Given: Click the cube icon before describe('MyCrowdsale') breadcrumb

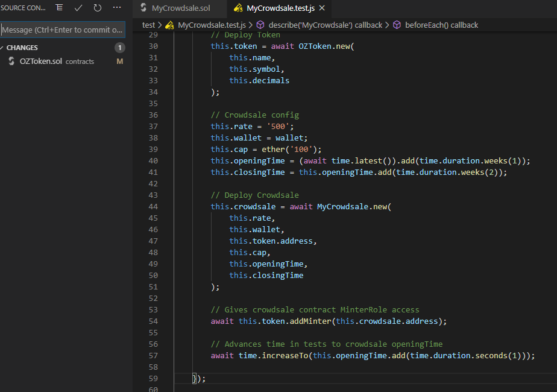Looking at the screenshot, I should coord(260,25).
